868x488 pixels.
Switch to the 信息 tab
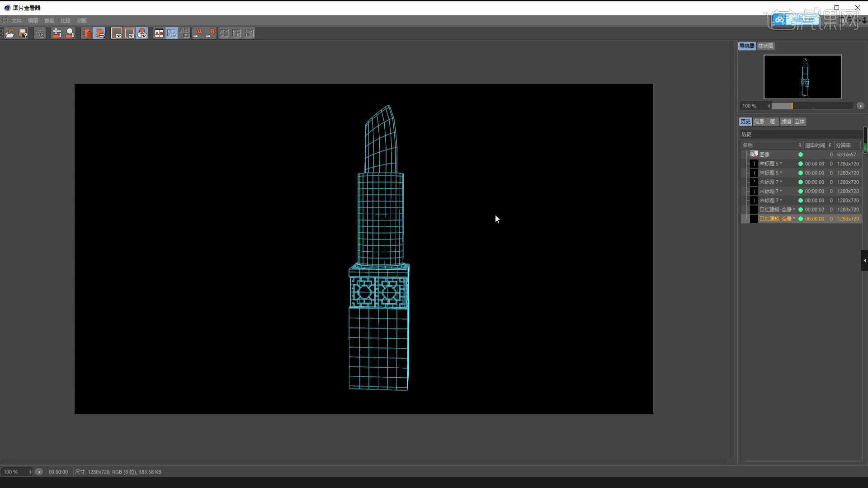coord(759,122)
